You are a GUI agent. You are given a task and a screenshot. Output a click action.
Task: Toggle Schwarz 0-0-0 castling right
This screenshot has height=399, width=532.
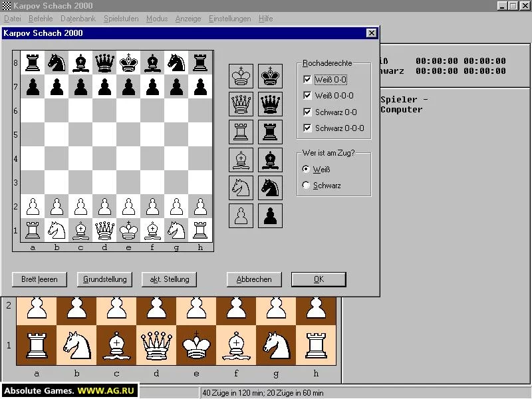pos(334,128)
